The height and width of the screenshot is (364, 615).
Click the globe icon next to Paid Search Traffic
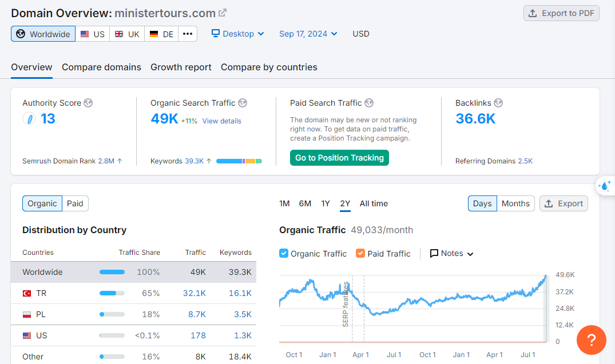(369, 103)
